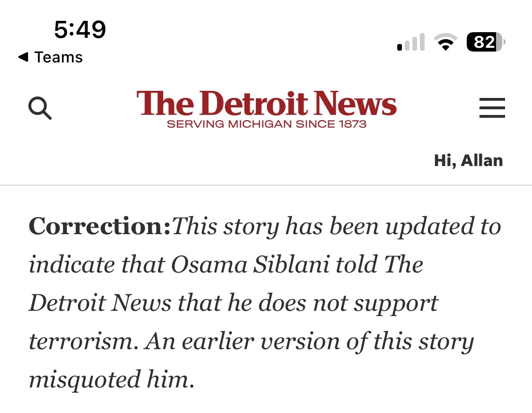
Task: Open the search magnifier icon
Action: (40, 108)
